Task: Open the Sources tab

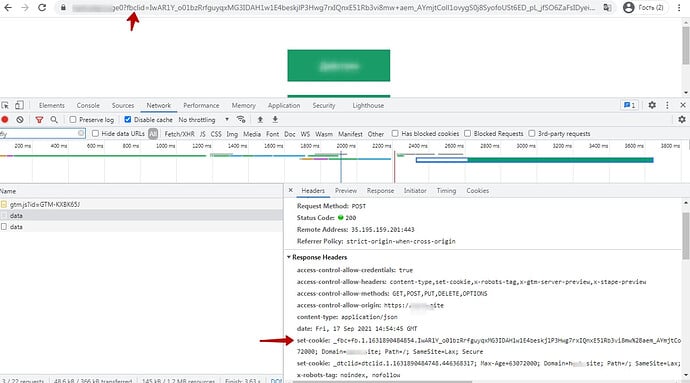Action: click(123, 106)
